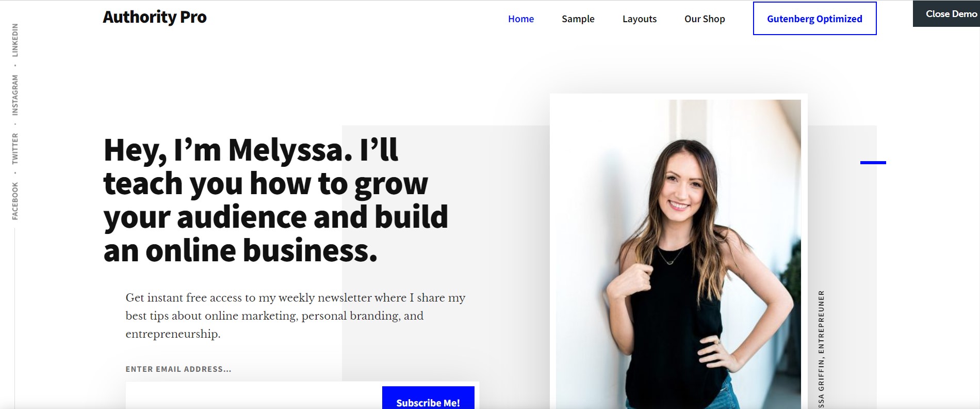Open the Layouts menu
This screenshot has width=980, height=409.
coord(639,19)
